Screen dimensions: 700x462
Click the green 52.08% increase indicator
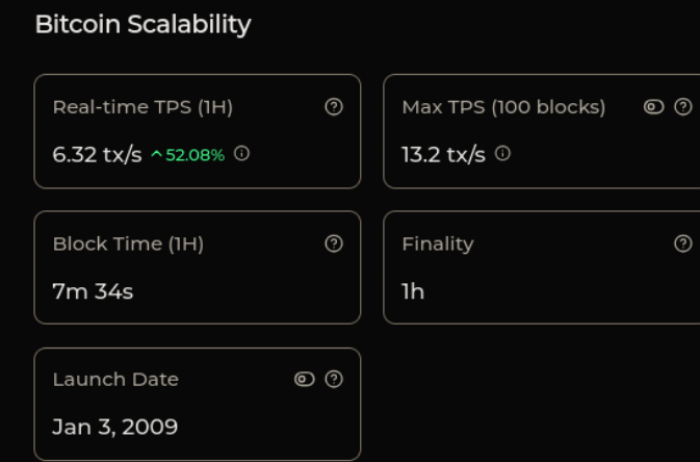click(x=188, y=155)
